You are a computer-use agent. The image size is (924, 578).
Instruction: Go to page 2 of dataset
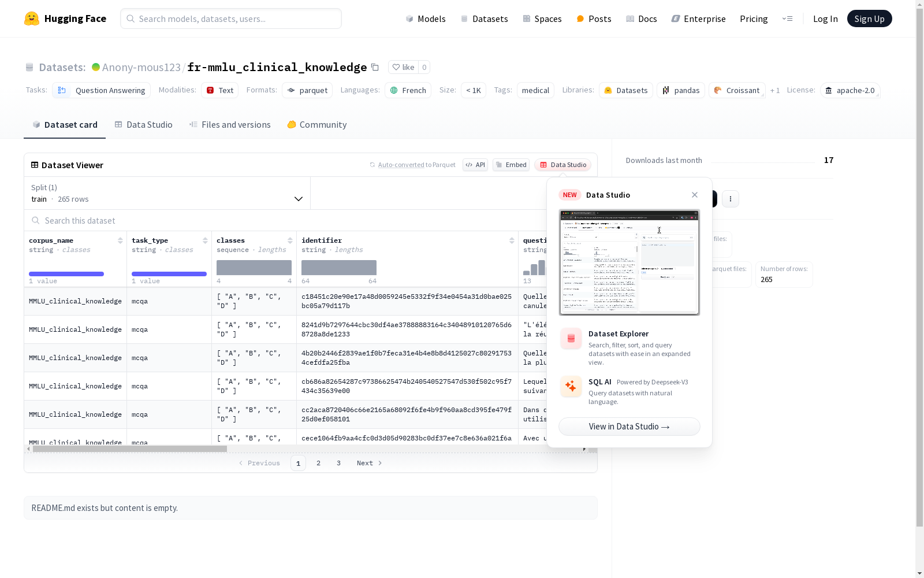click(318, 463)
